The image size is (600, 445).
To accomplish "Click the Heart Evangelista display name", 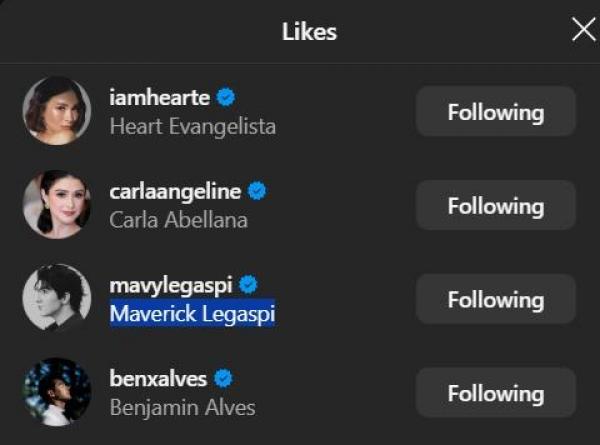I will (x=192, y=127).
